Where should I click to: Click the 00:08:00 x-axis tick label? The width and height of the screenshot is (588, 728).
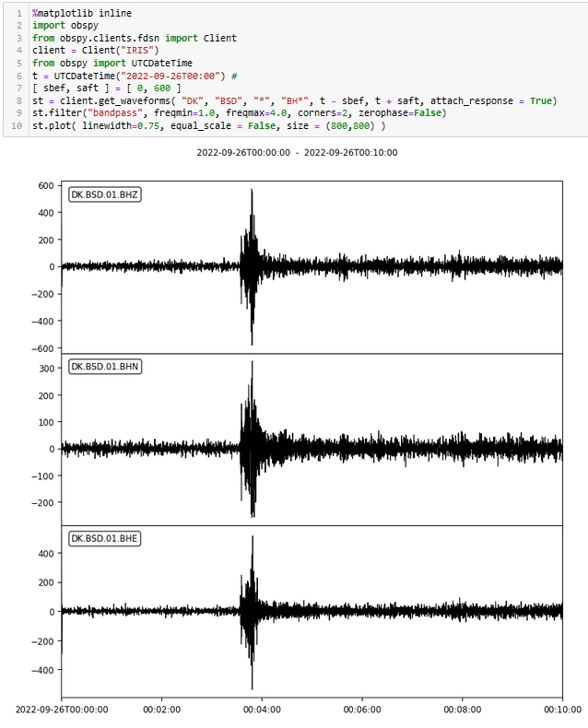462,710
